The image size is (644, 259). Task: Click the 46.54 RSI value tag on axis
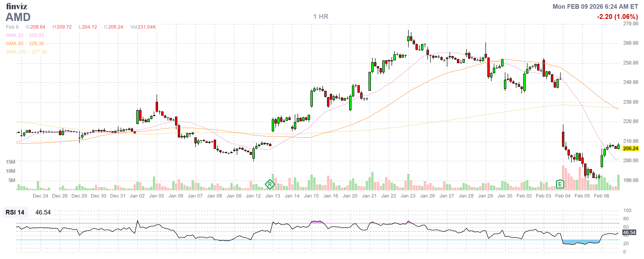(629, 233)
